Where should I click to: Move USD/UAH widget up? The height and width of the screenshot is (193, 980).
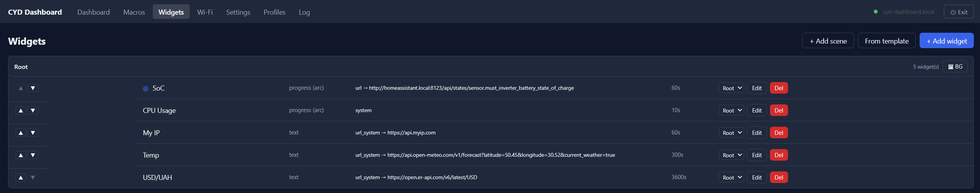point(21,178)
